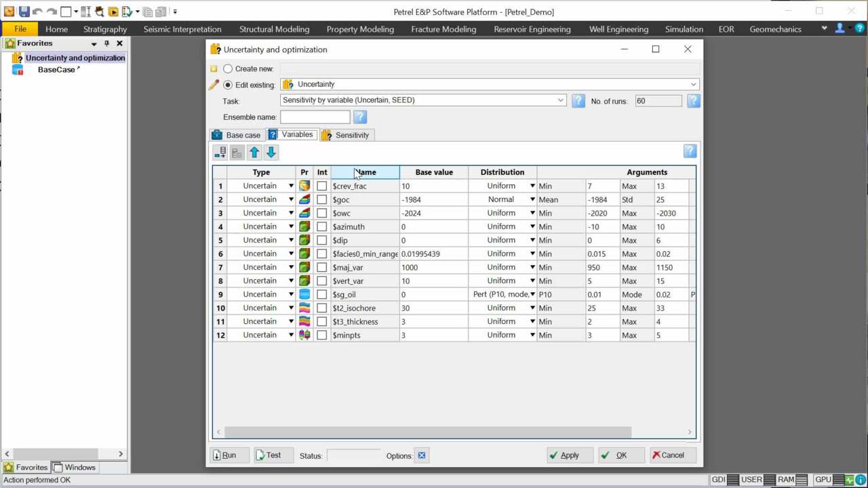
Task: Pin the Favorites pane with the pushpin icon
Action: click(106, 43)
